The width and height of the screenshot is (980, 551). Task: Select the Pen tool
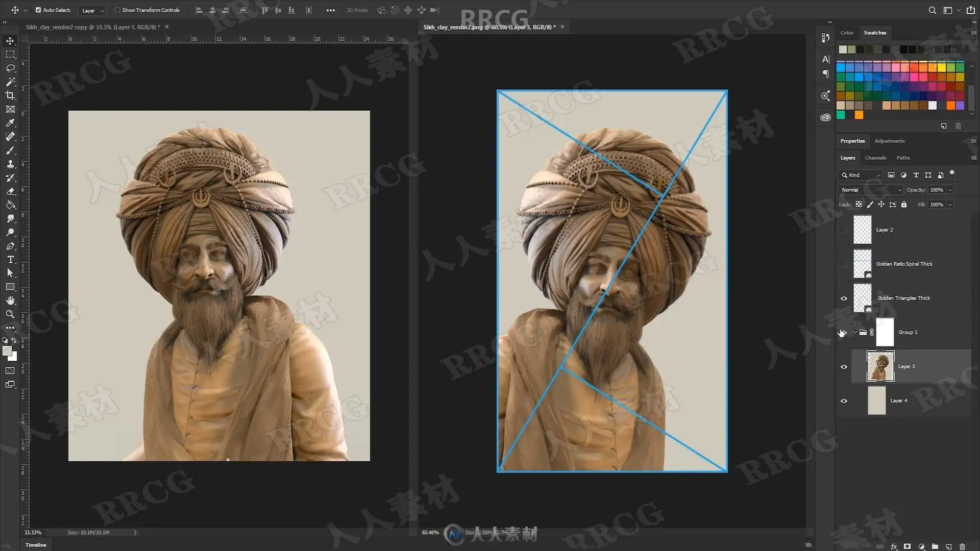tap(10, 246)
